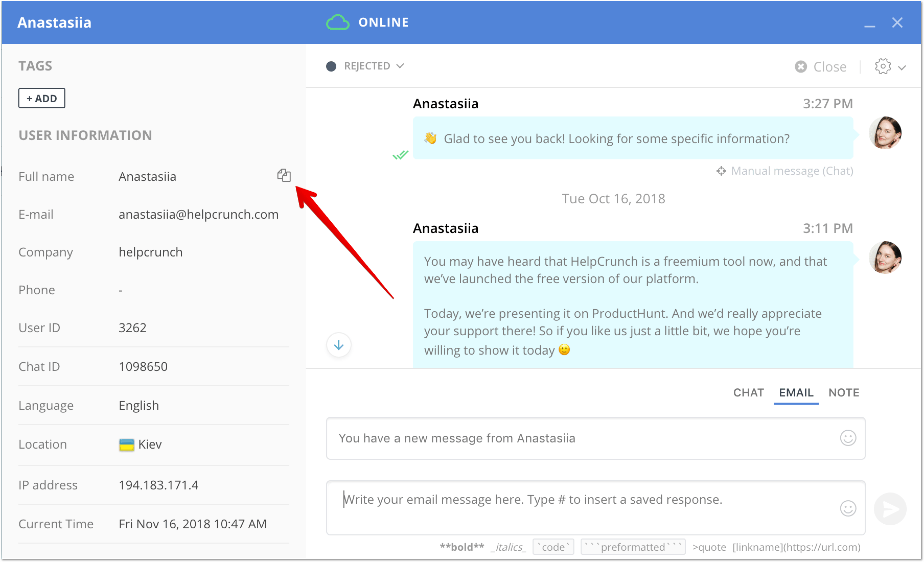
Task: Insert >quote formatting hint
Action: (709, 547)
